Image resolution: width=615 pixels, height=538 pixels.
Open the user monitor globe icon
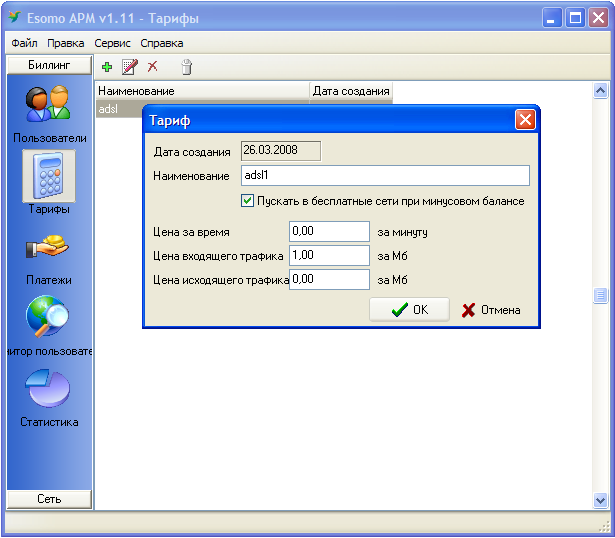[47, 316]
